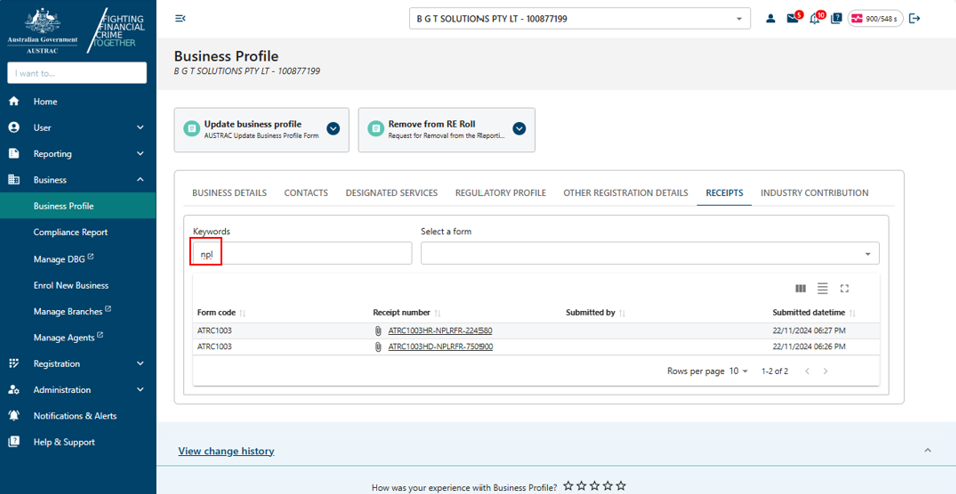Click the User account icon in sidebar
956x494 pixels.
tap(13, 128)
